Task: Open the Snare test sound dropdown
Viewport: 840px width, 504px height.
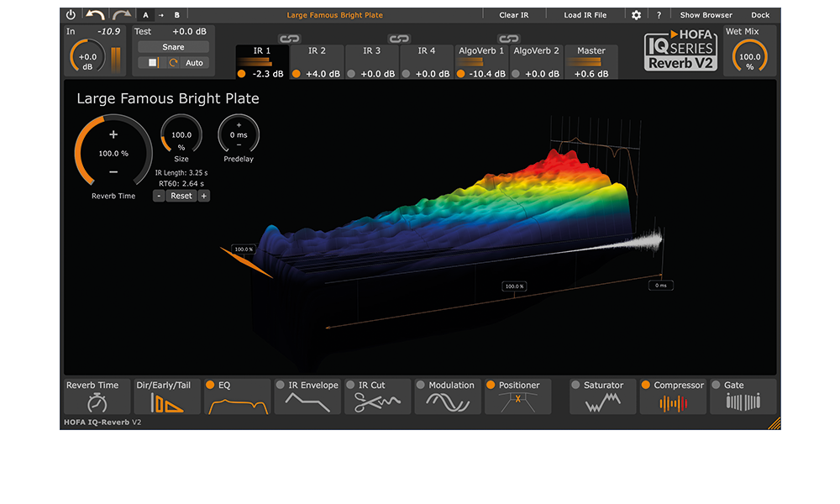Action: pos(173,47)
